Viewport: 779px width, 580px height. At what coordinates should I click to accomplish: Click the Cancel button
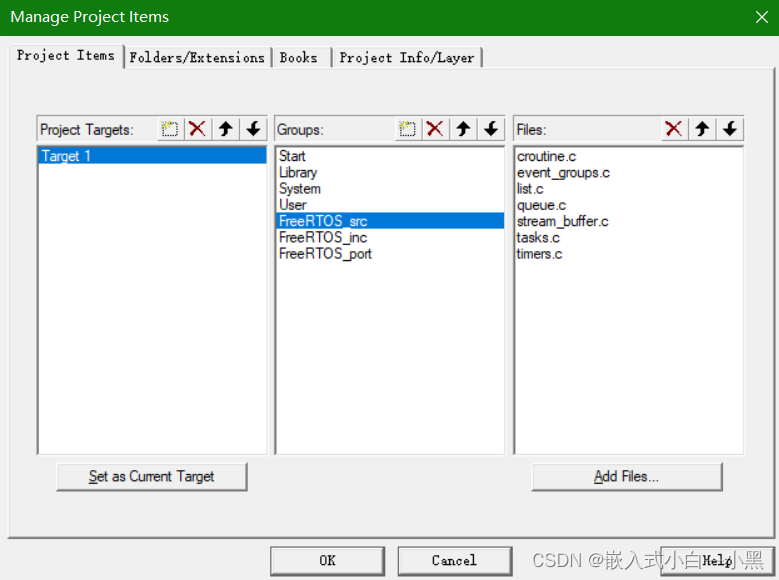tap(455, 561)
